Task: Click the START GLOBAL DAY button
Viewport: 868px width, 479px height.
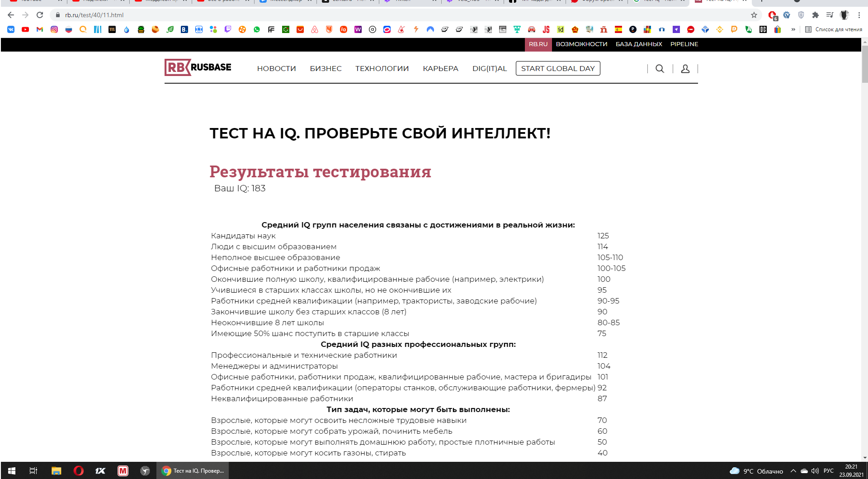Action: 557,69
